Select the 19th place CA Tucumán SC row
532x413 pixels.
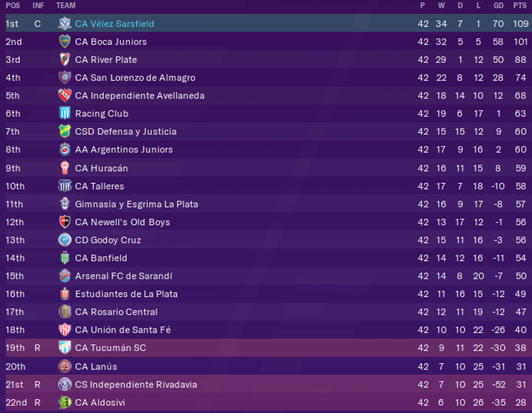[266, 348]
